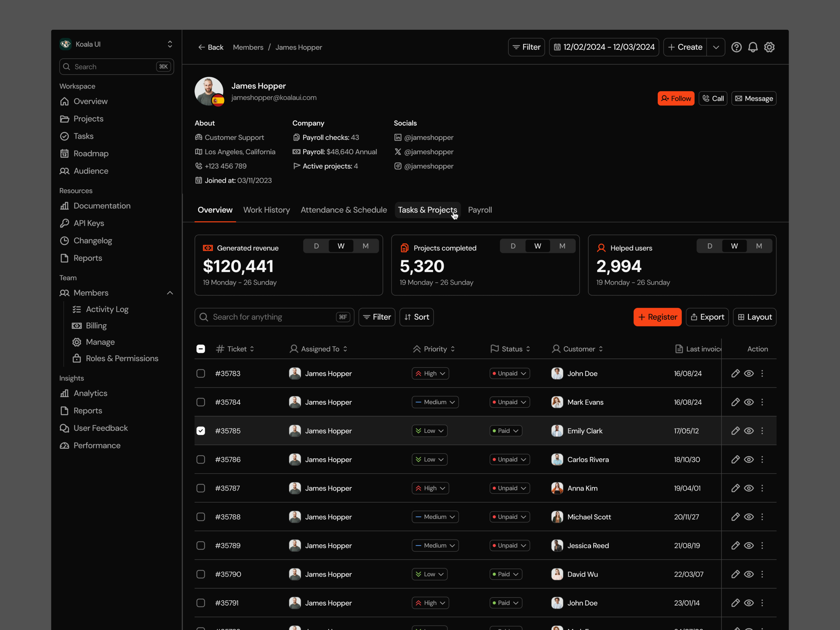Toggle the select-all checkbox in the table header

(x=200, y=348)
